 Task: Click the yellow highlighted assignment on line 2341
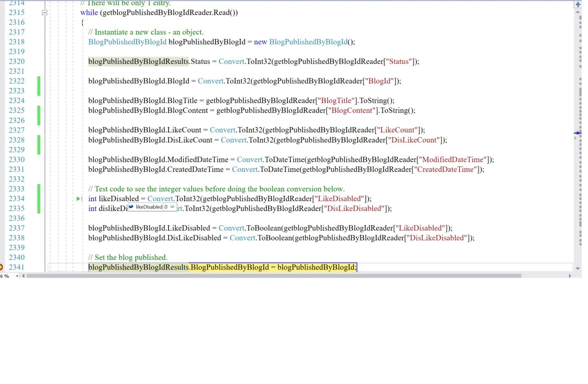click(273, 267)
